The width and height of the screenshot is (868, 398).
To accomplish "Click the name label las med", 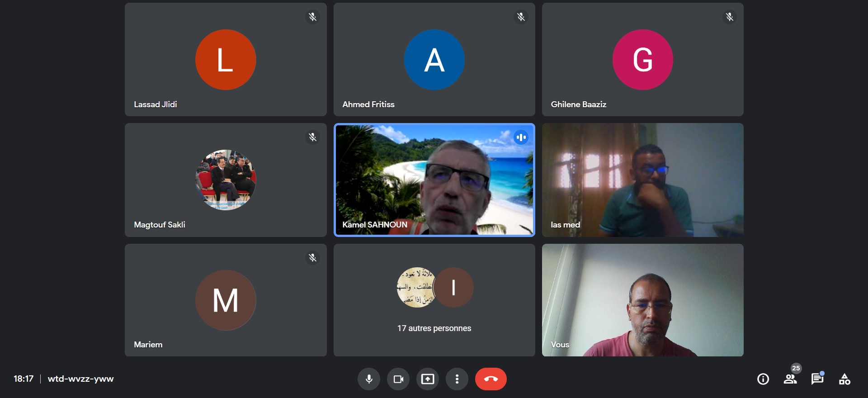I will [565, 225].
